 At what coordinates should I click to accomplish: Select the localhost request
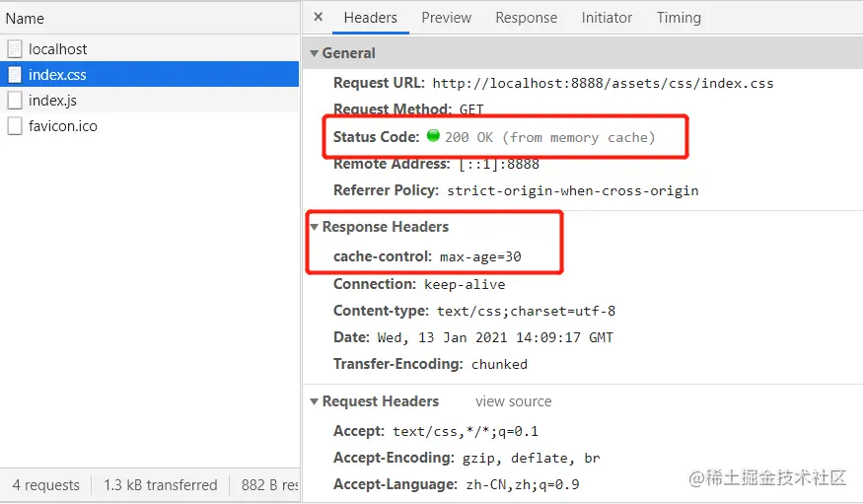click(x=150, y=49)
